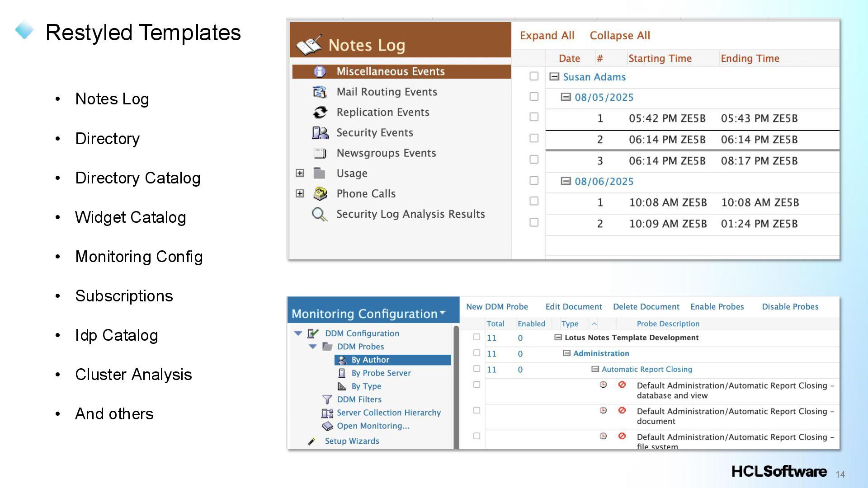Click the Server Collection Hierarchy icon
The height and width of the screenshot is (488, 868).
pyautogui.click(x=327, y=413)
